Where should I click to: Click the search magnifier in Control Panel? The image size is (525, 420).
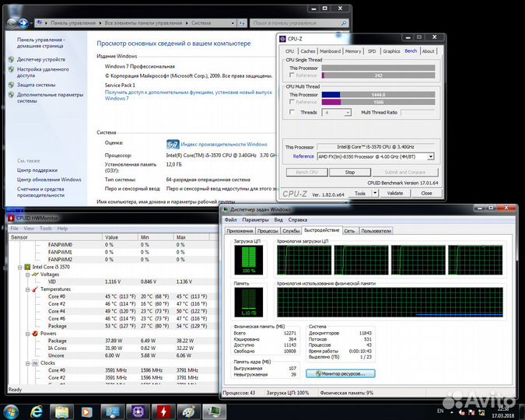pos(344,23)
